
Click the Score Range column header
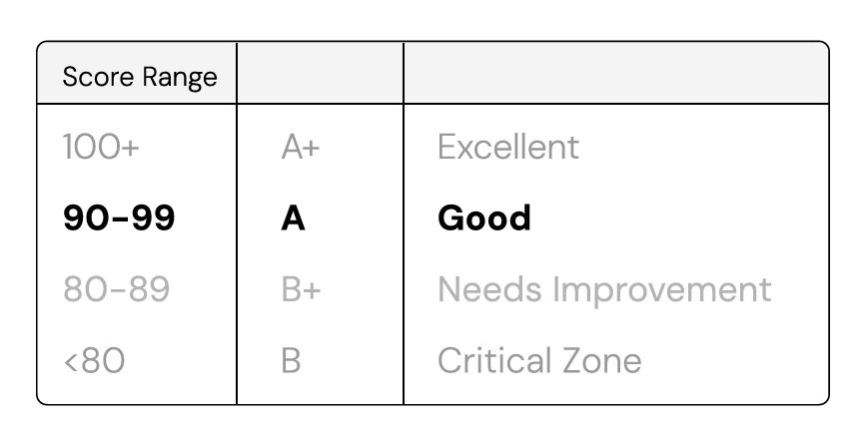pos(140,77)
